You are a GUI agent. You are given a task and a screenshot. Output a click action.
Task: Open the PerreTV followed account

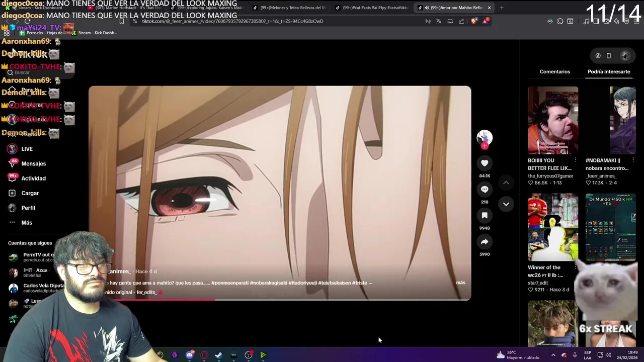(x=31, y=257)
